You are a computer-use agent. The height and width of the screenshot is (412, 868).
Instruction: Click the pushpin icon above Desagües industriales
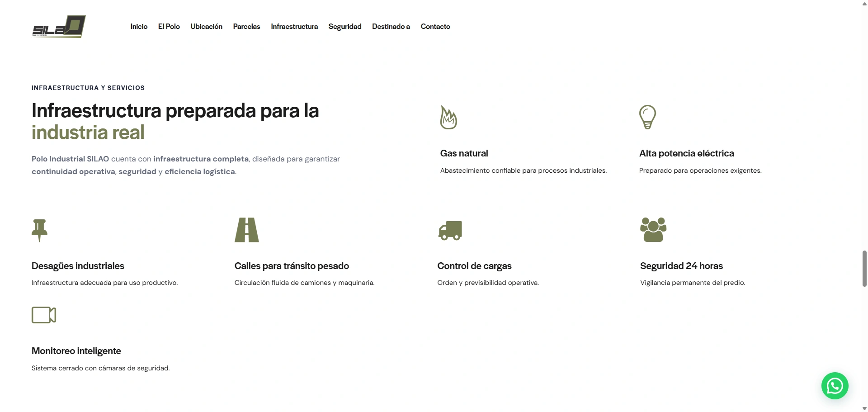coord(40,230)
